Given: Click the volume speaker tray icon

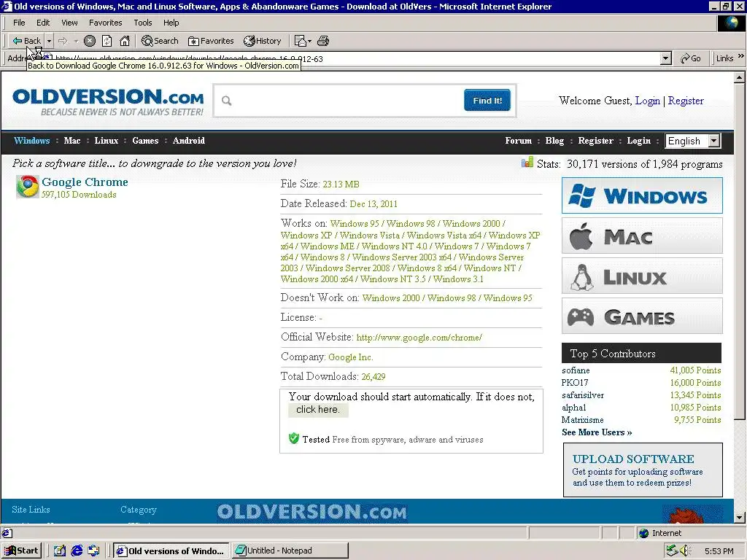Looking at the screenshot, I should (x=686, y=551).
